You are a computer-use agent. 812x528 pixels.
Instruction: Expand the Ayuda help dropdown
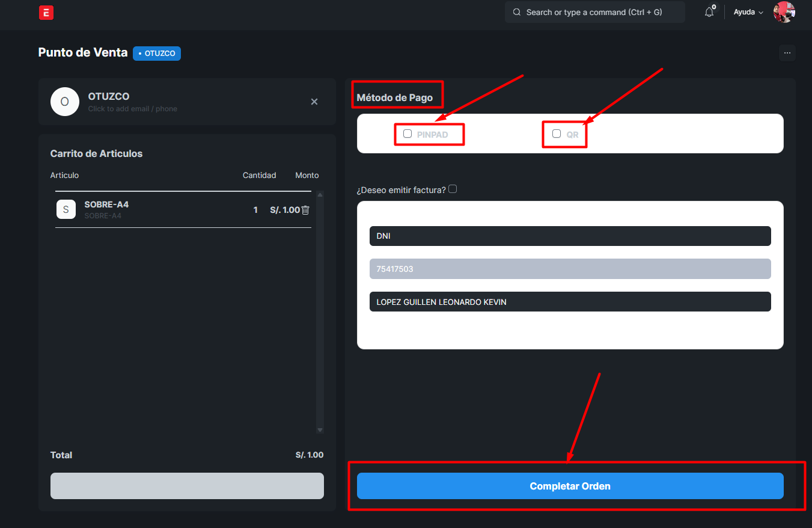pyautogui.click(x=748, y=12)
